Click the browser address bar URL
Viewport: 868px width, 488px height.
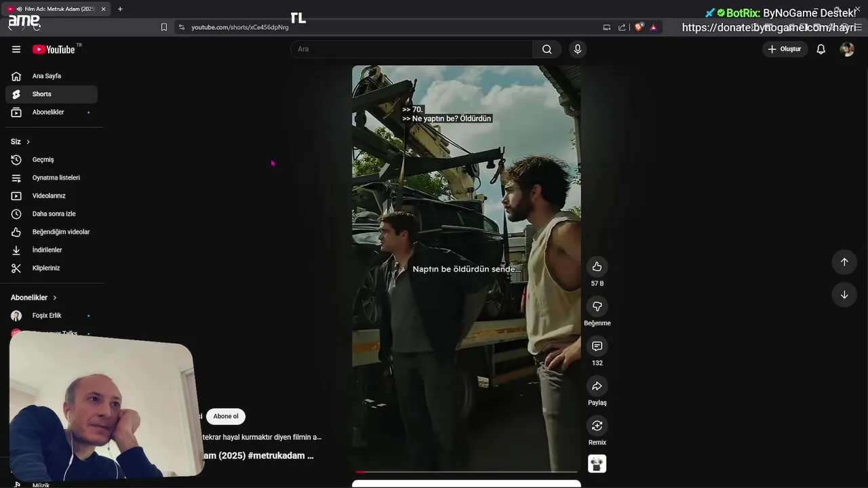pos(240,27)
